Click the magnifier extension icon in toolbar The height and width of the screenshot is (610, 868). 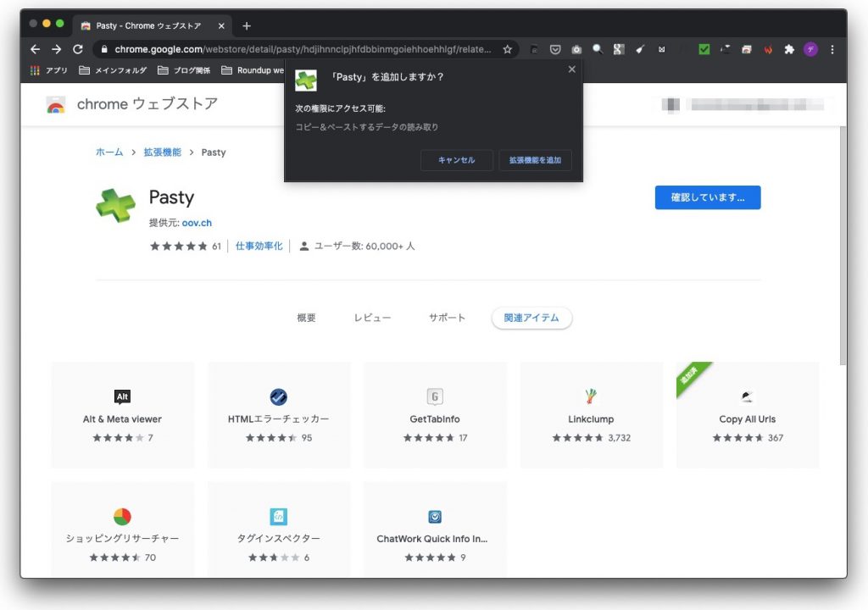tap(598, 49)
